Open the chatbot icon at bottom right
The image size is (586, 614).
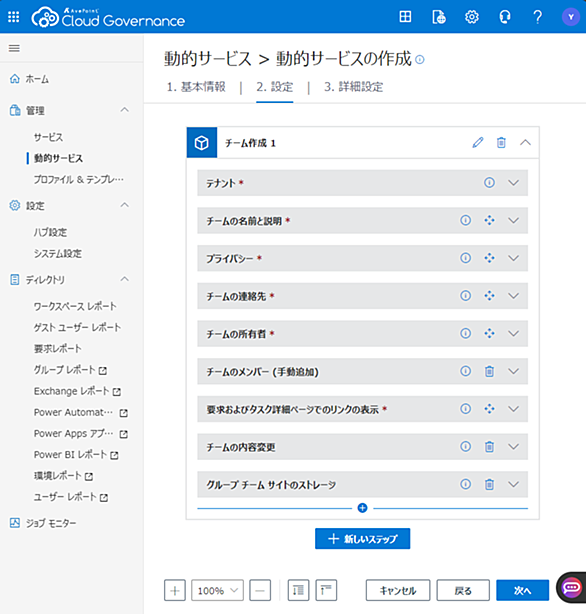[x=572, y=588]
